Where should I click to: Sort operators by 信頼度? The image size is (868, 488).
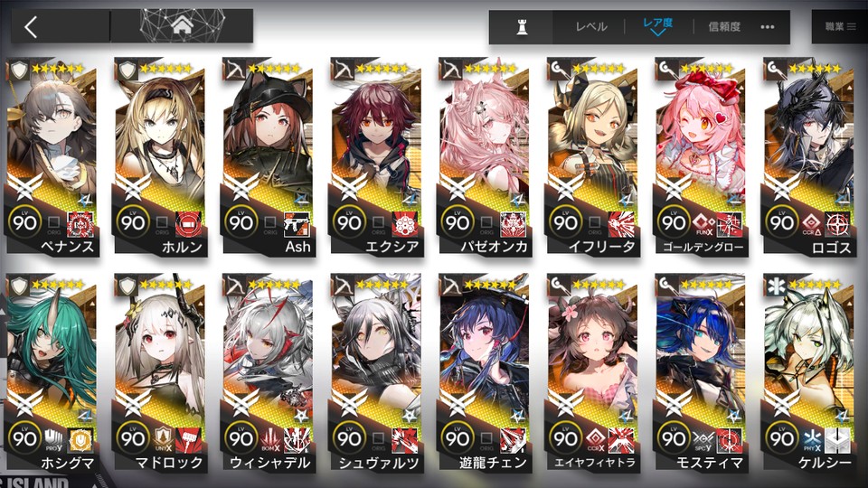(724, 26)
